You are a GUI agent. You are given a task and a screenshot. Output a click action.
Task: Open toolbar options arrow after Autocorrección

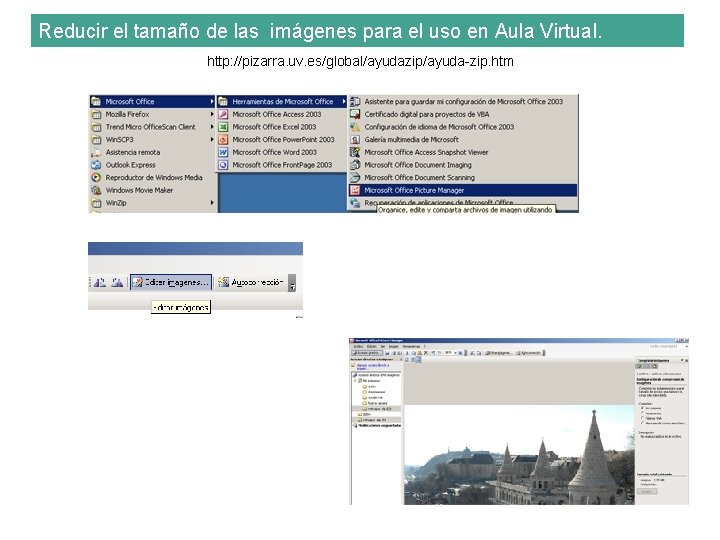292,283
